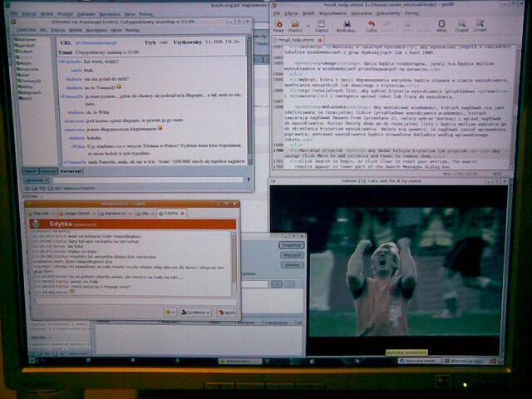Close the mail_help.xhtml tab in gedit
The height and width of the screenshot is (399, 532).
click(319, 40)
